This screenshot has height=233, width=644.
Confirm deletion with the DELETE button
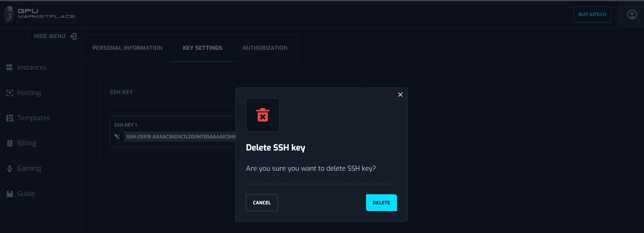pos(381,203)
